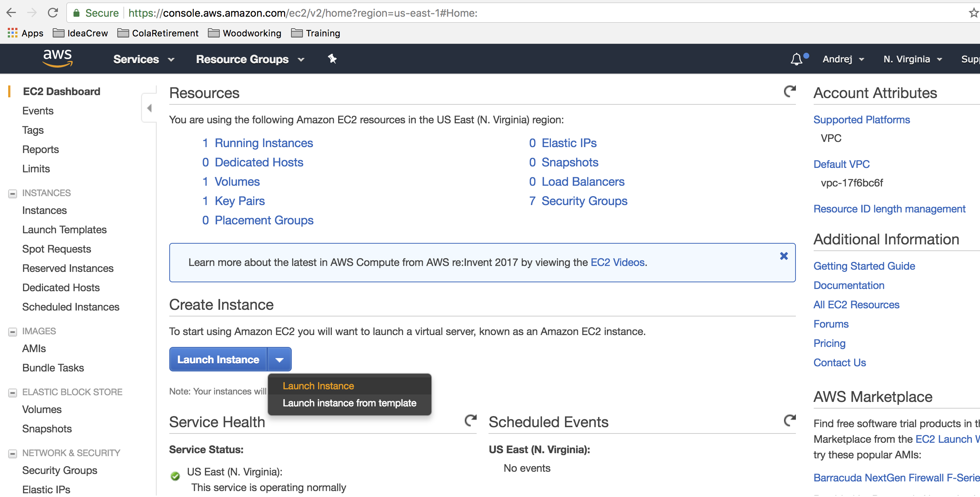This screenshot has height=497, width=980.
Task: Collapse the INSTANCES section in sidebar
Action: coord(13,194)
